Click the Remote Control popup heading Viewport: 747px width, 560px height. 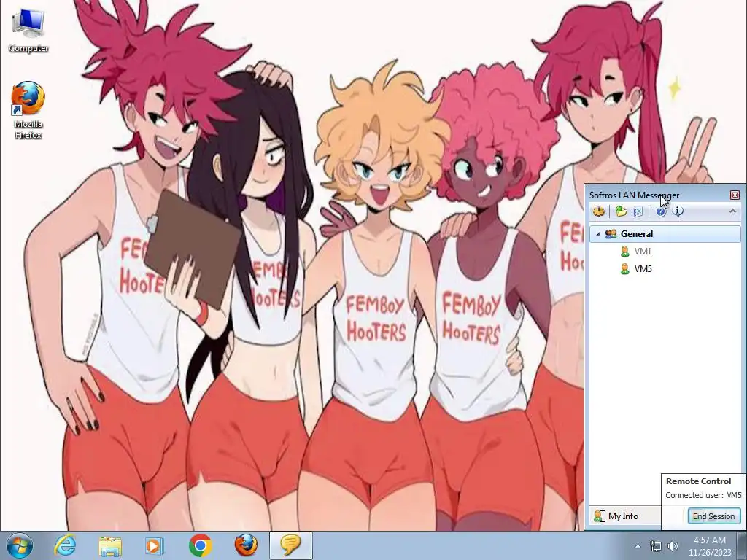click(698, 481)
